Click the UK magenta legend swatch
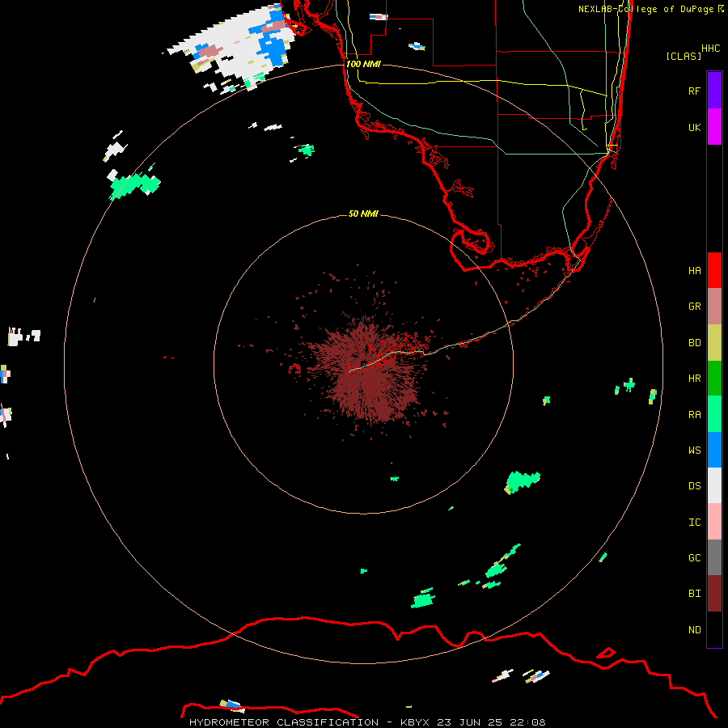The height and width of the screenshot is (728, 728). tap(714, 127)
